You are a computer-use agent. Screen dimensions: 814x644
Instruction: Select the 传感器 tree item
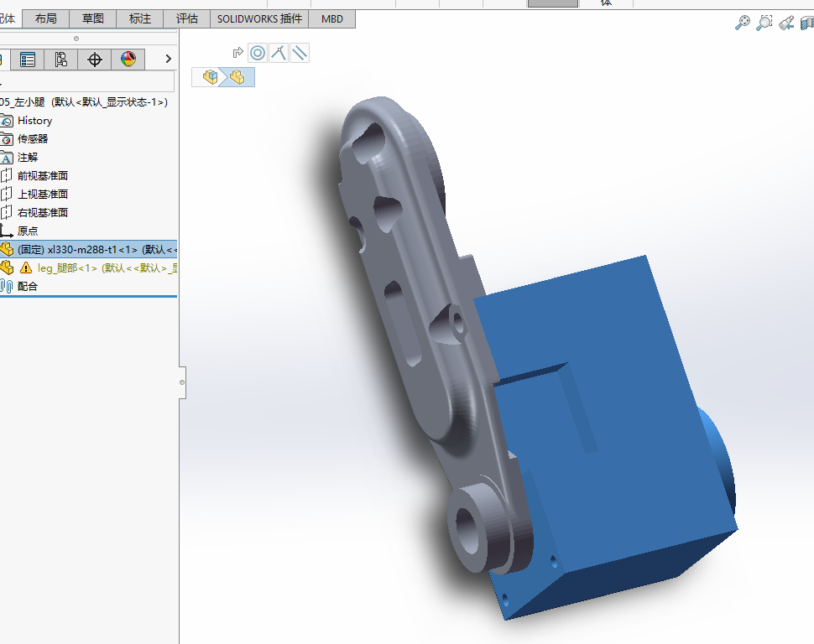click(33, 138)
